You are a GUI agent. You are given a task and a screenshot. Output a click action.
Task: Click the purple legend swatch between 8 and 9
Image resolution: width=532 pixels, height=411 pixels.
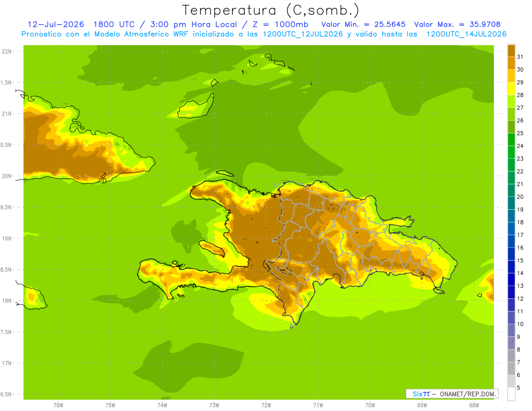pyautogui.click(x=511, y=343)
